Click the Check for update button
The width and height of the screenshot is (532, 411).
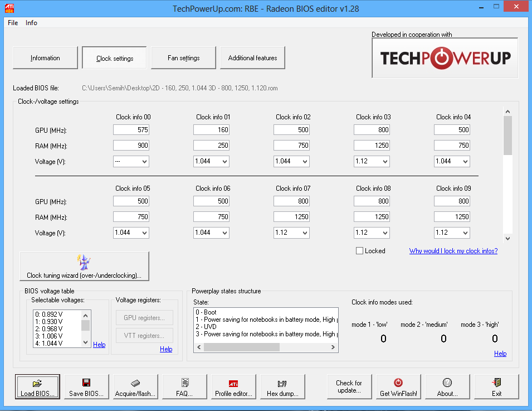point(349,387)
